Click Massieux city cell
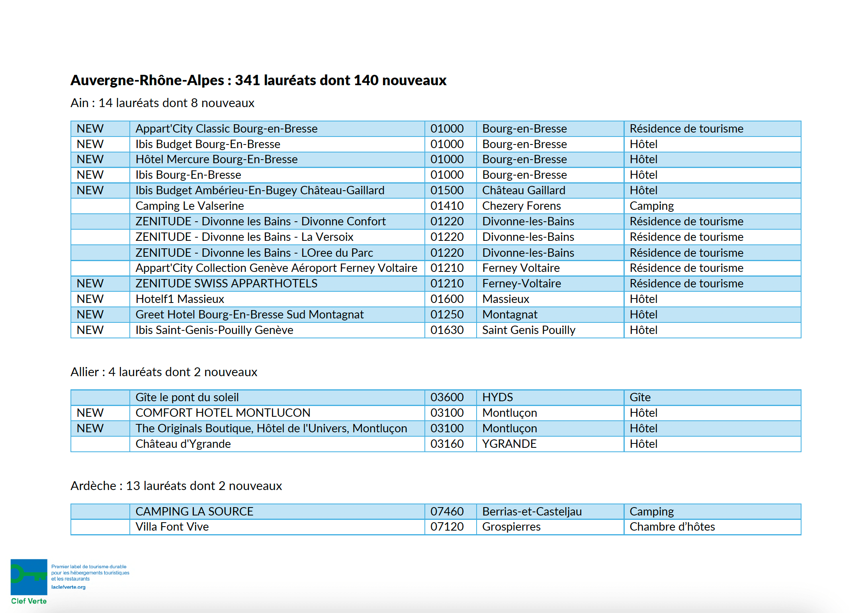The width and height of the screenshot is (868, 613). pos(550,299)
